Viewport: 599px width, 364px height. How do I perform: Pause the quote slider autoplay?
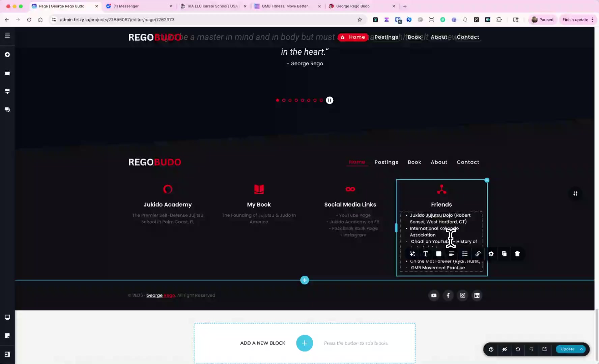pyautogui.click(x=330, y=100)
